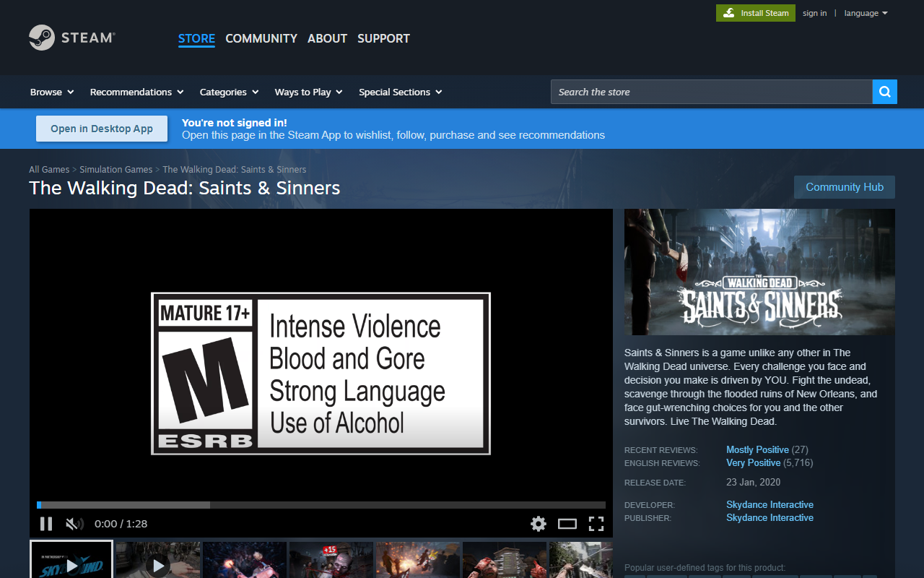Toggle theater mode for the video
The width and height of the screenshot is (924, 578).
click(x=567, y=524)
